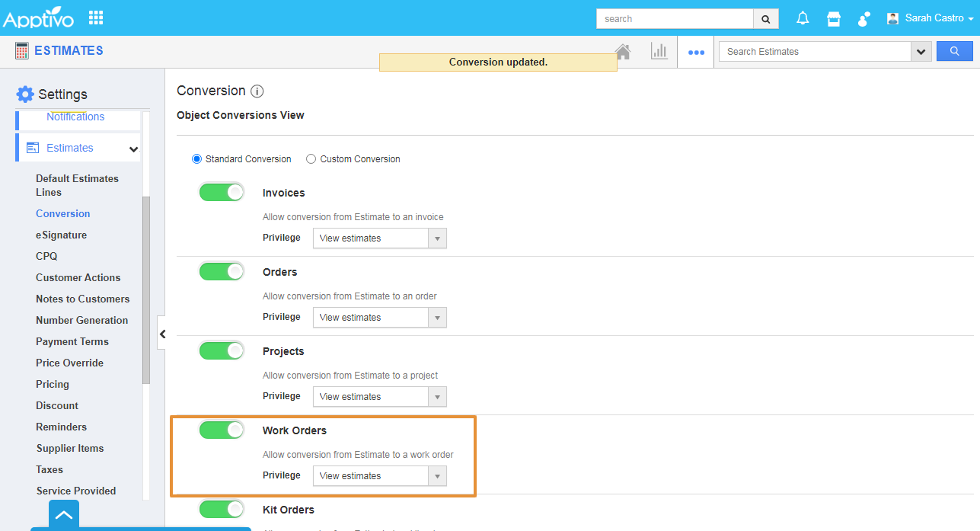Image resolution: width=980 pixels, height=531 pixels.
Task: Click the "Conversion updated." notification banner
Action: (498, 62)
